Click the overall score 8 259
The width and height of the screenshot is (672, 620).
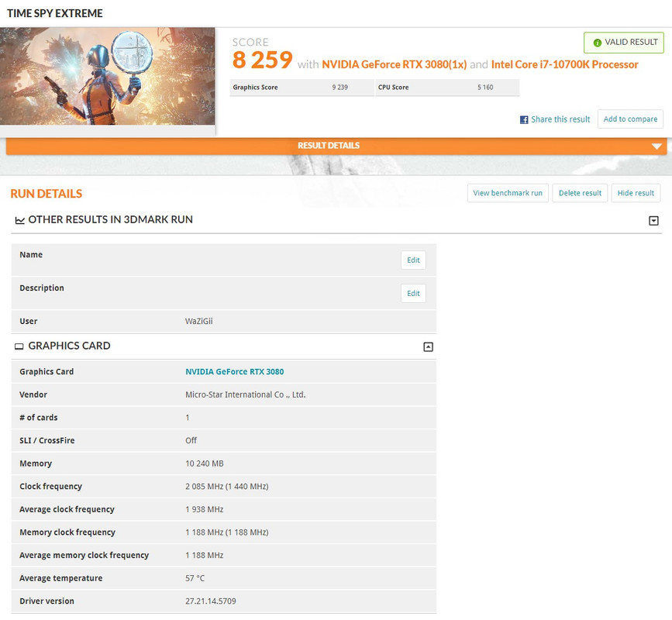(262, 60)
